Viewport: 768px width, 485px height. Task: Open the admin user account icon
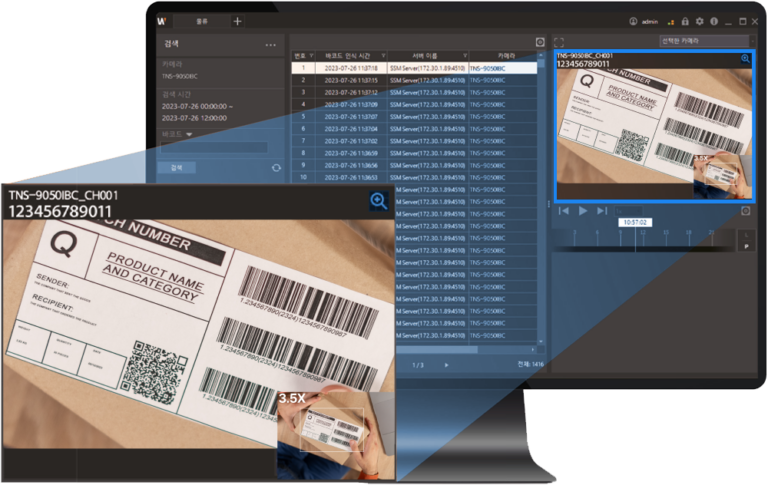[633, 22]
